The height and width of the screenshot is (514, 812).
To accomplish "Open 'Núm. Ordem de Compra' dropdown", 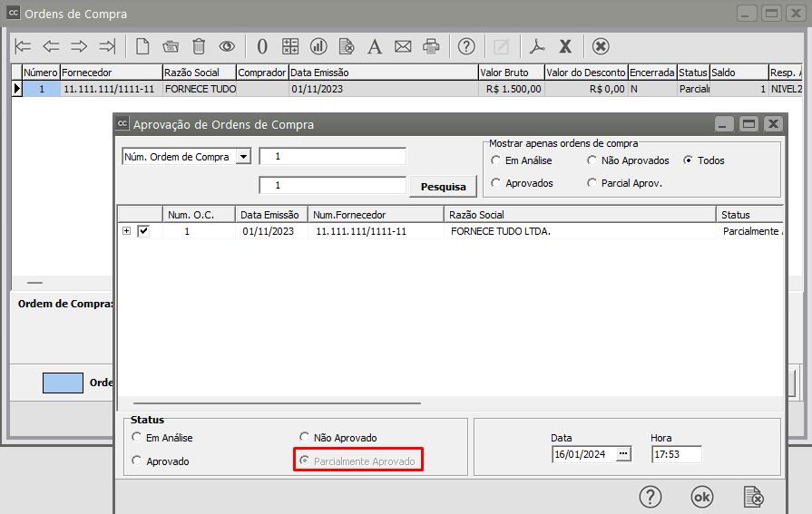I will pos(242,157).
